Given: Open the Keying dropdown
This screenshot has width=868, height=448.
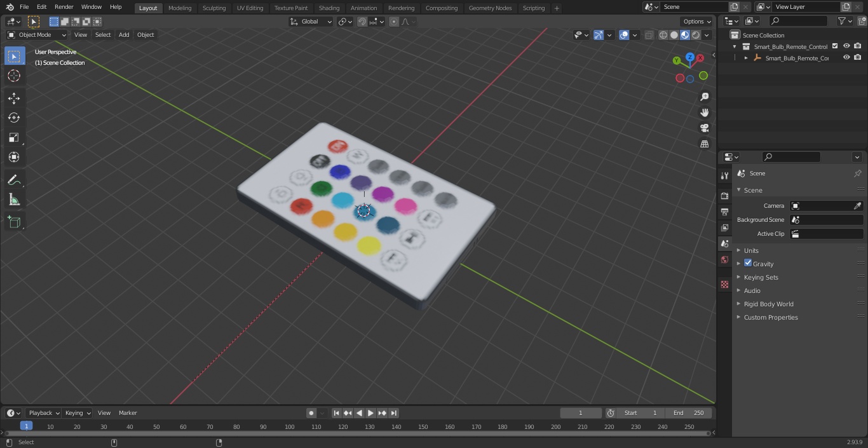Looking at the screenshot, I should point(78,413).
